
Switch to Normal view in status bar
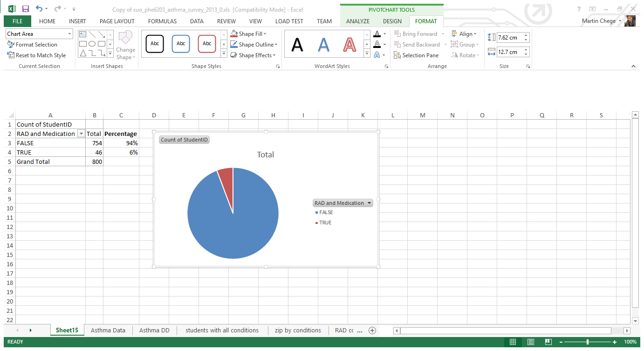[x=513, y=342]
